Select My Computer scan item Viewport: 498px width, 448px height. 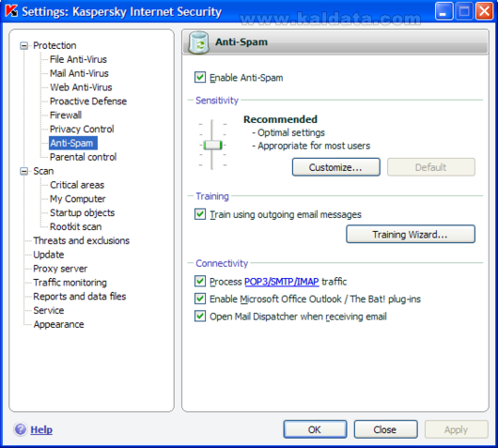pyautogui.click(x=78, y=199)
